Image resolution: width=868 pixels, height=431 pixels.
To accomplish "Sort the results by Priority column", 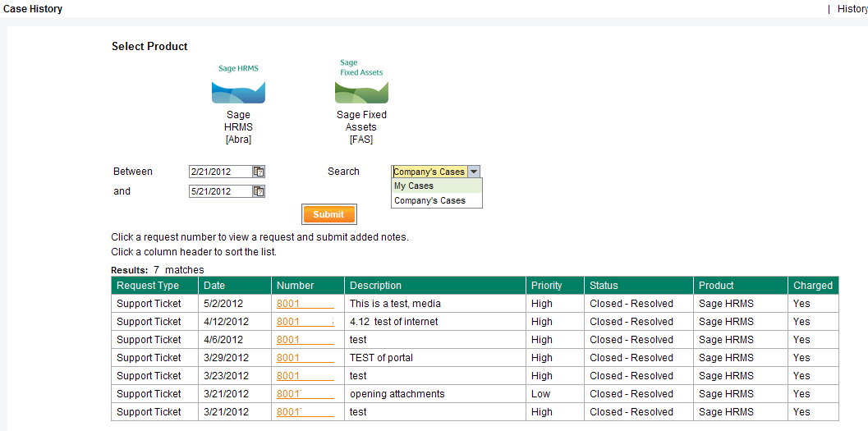I will (x=546, y=286).
